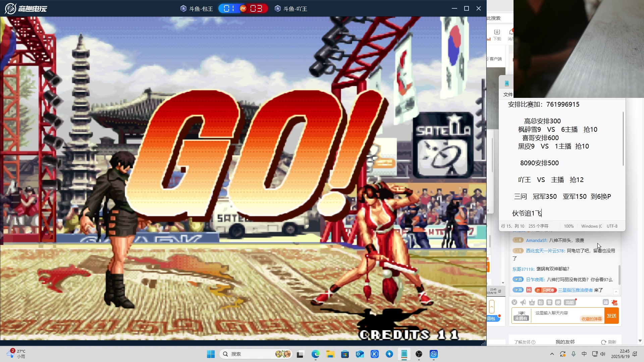Image resolution: width=644 pixels, height=362 pixels.
Task: Open the blue K app on taskbar
Action: click(x=375, y=354)
